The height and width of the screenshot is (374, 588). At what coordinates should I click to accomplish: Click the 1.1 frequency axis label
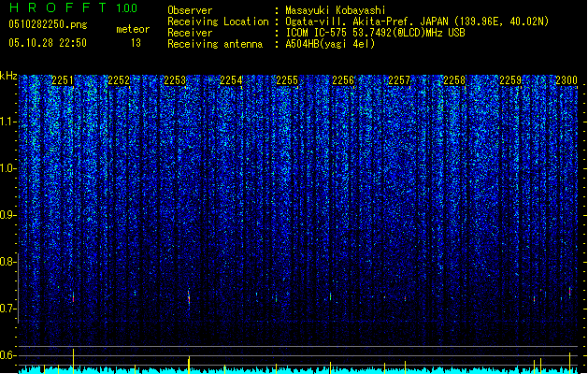(7, 122)
